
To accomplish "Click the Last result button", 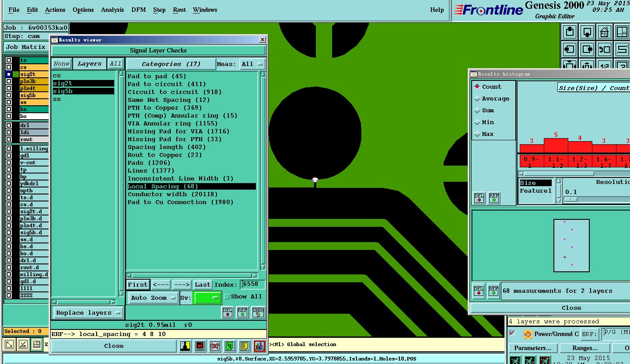I will click(203, 285).
